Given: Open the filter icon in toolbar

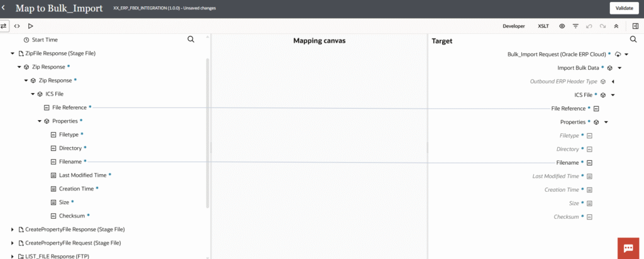Looking at the screenshot, I should (x=575, y=26).
